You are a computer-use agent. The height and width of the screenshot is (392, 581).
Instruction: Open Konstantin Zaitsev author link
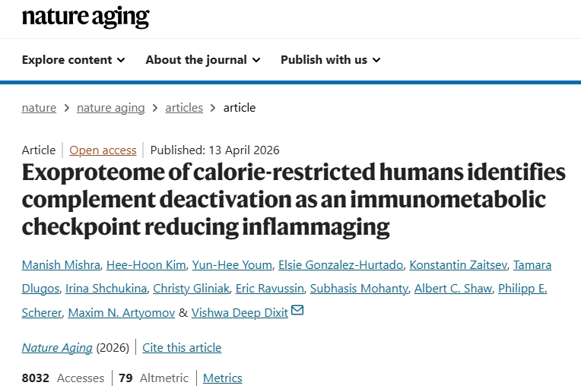(456, 264)
